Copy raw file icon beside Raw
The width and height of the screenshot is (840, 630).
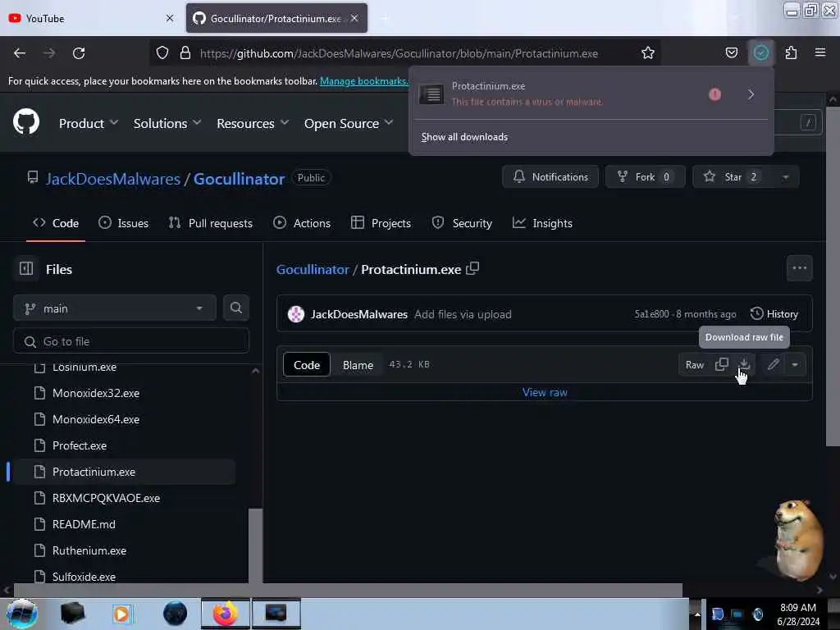point(722,364)
